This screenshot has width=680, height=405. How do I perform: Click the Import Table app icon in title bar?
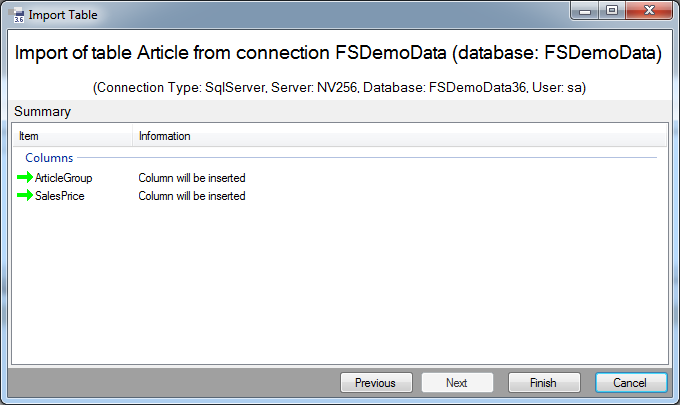click(16, 15)
